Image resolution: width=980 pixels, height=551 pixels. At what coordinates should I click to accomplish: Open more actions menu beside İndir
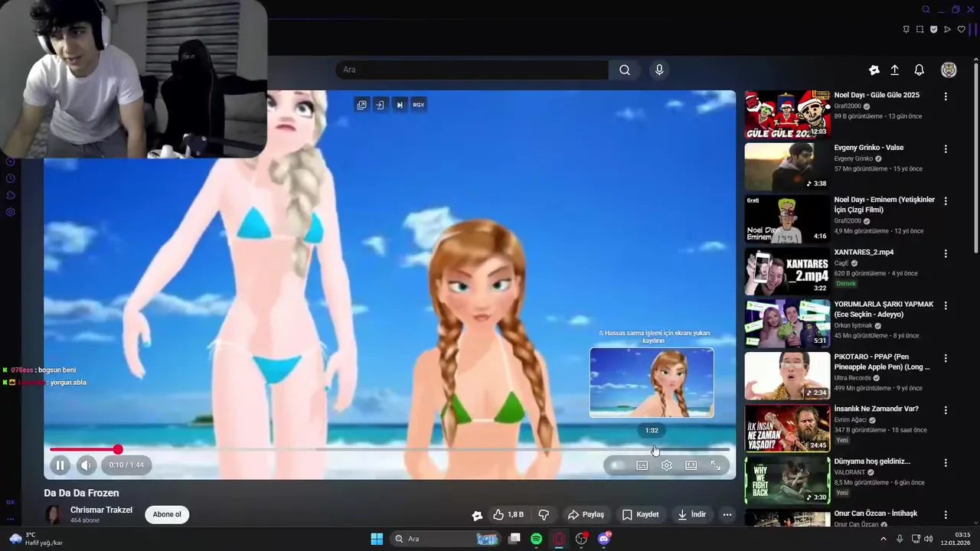(727, 514)
